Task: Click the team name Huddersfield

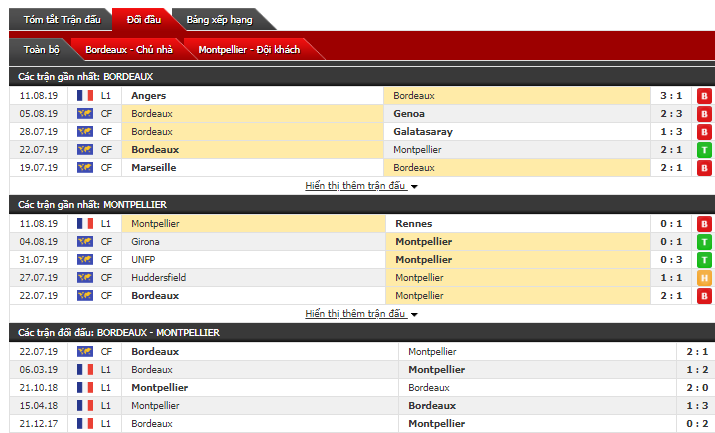Action: click(159, 278)
